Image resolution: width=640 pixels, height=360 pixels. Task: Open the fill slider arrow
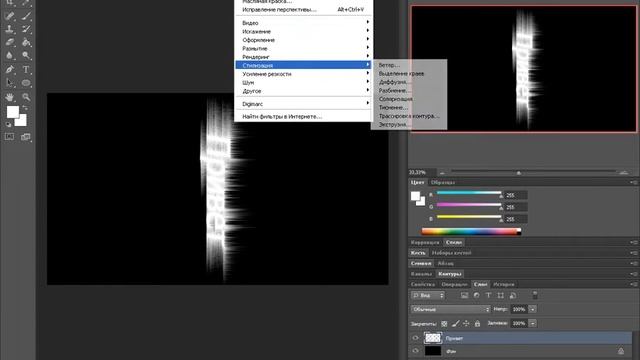pos(533,323)
